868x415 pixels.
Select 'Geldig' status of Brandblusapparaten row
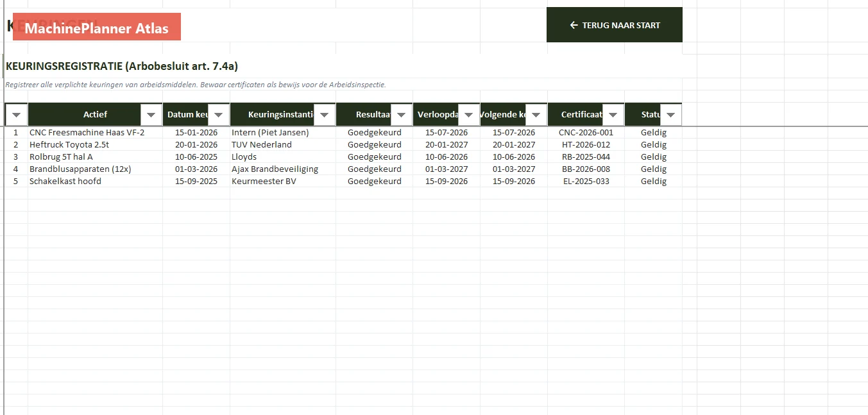[654, 169]
